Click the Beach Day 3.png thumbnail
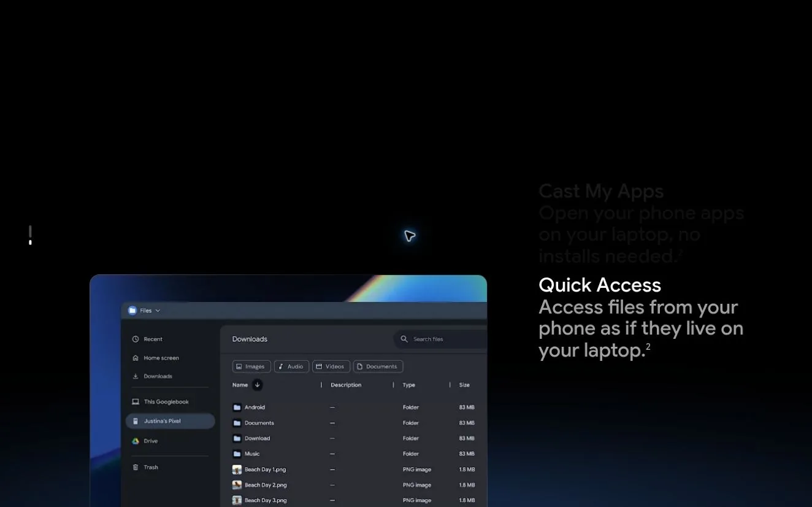This screenshot has height=507, width=812. tap(237, 500)
